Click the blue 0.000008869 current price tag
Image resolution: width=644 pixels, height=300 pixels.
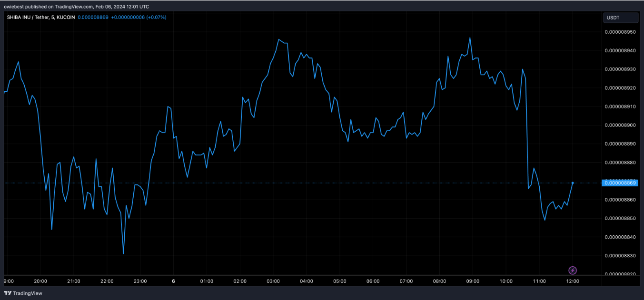[x=620, y=183]
